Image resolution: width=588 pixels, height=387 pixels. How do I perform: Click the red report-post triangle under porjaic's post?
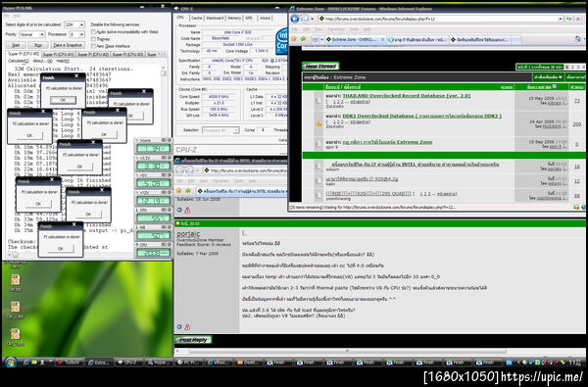point(187,327)
